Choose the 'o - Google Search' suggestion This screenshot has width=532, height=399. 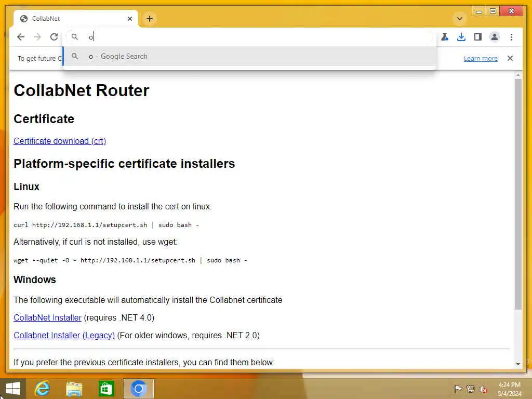(250, 56)
